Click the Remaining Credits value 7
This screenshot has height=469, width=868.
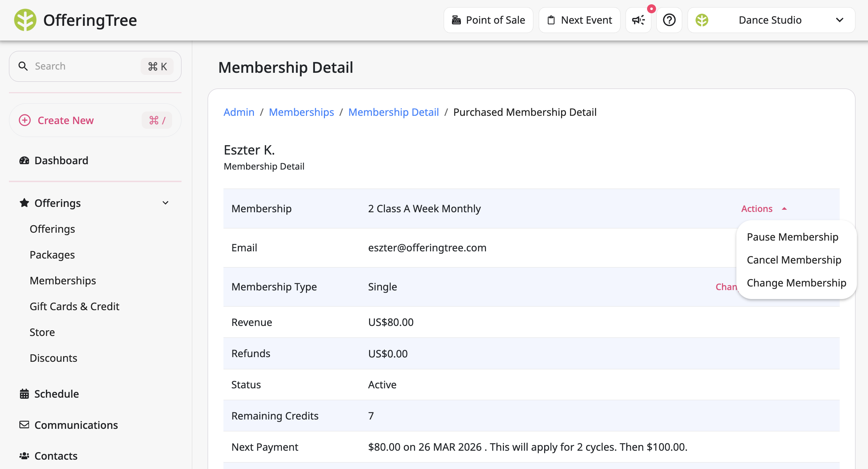371,416
